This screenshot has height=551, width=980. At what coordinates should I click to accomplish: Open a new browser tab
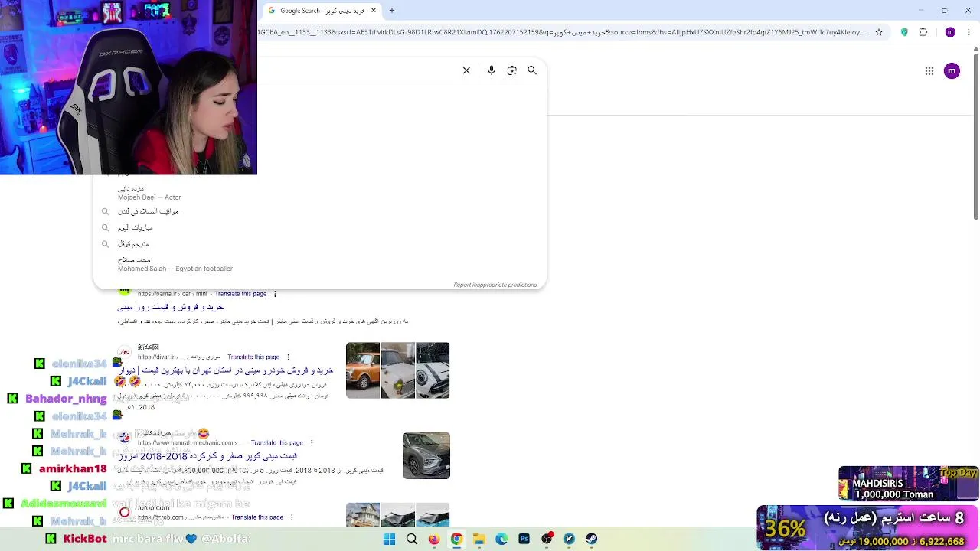click(392, 11)
